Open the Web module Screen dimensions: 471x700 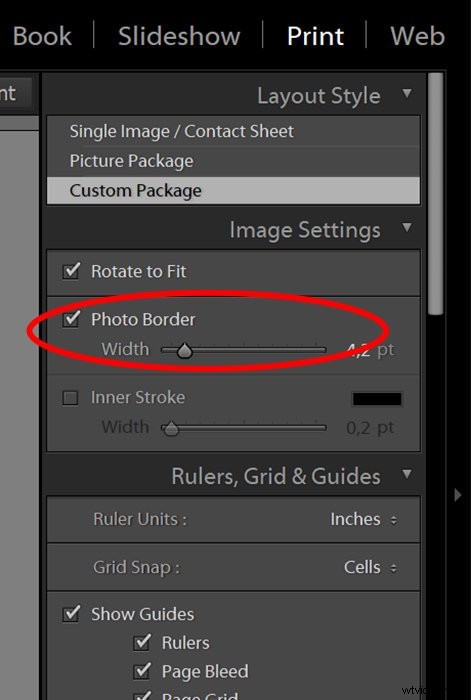pos(417,36)
